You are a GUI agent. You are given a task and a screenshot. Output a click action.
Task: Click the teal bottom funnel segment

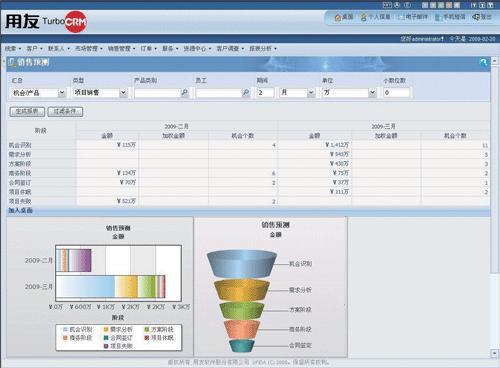pyautogui.click(x=242, y=346)
